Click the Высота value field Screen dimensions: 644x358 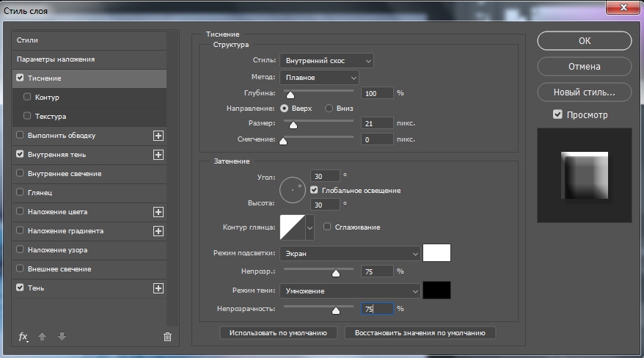(x=325, y=205)
